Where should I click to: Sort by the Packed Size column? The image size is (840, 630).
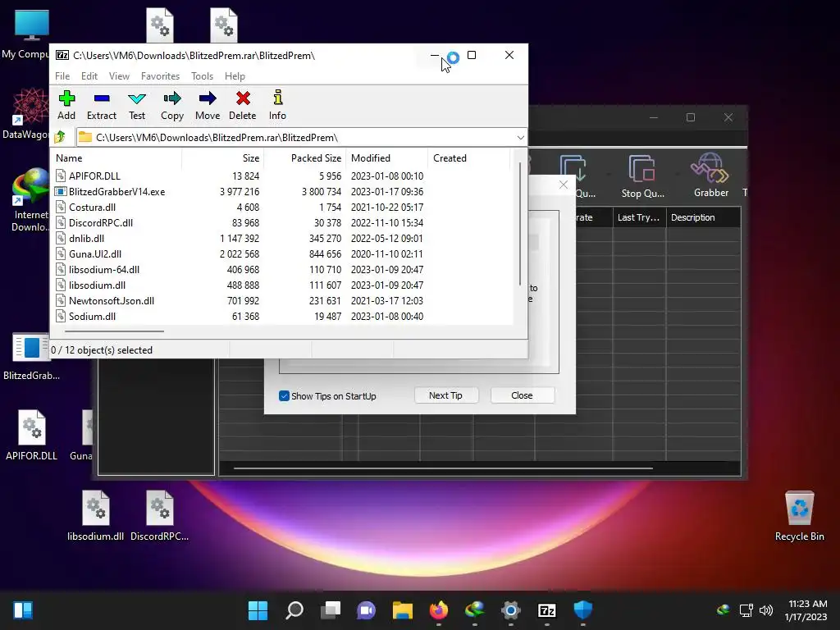coord(305,158)
